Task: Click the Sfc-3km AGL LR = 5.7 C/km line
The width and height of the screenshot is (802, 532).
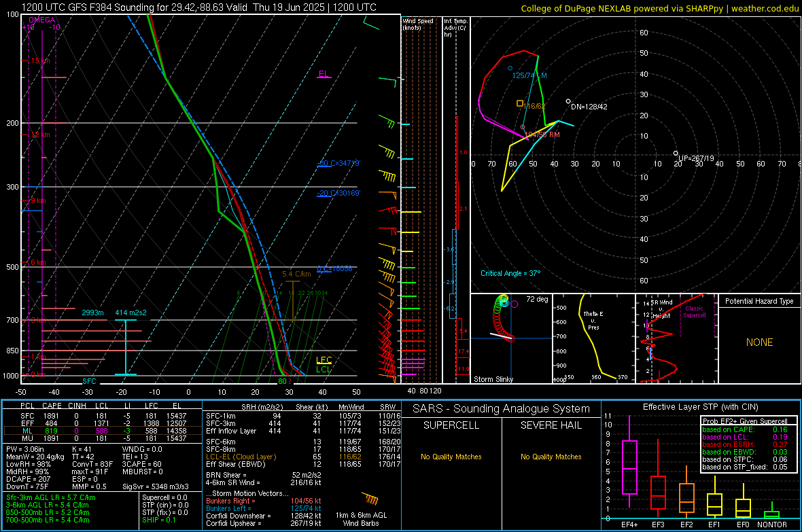Action: tap(51, 497)
